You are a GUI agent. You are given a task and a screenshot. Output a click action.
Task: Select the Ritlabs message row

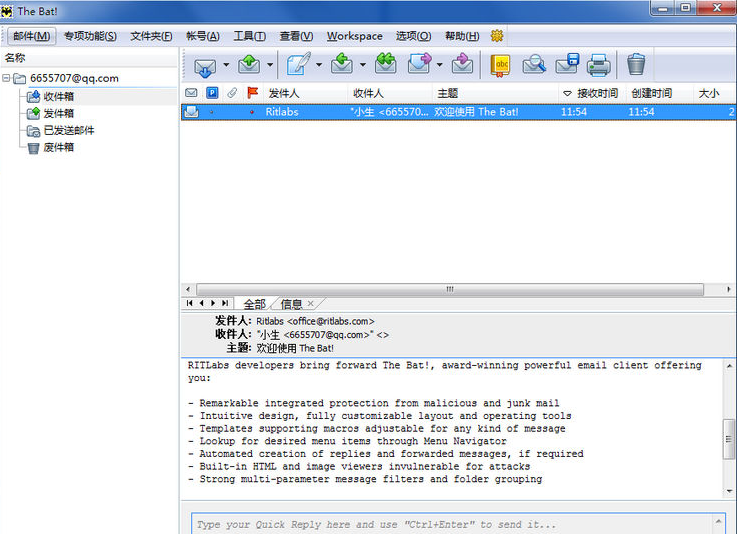tap(458, 112)
